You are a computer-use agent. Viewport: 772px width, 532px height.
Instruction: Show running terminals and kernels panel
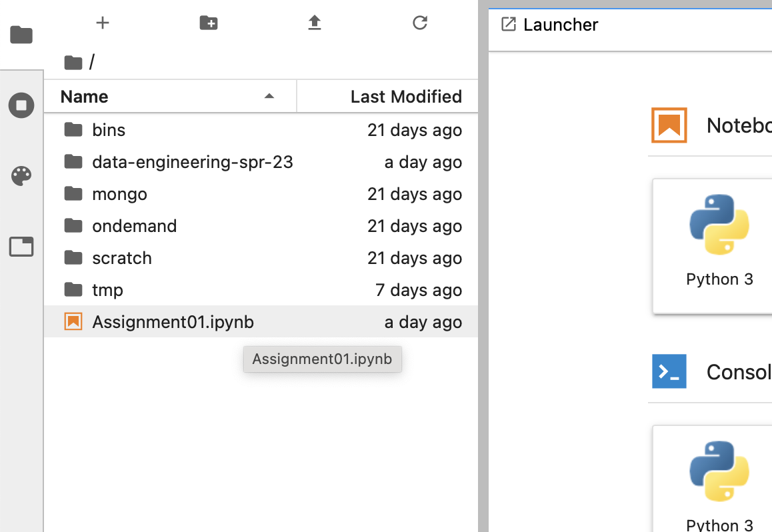[21, 105]
